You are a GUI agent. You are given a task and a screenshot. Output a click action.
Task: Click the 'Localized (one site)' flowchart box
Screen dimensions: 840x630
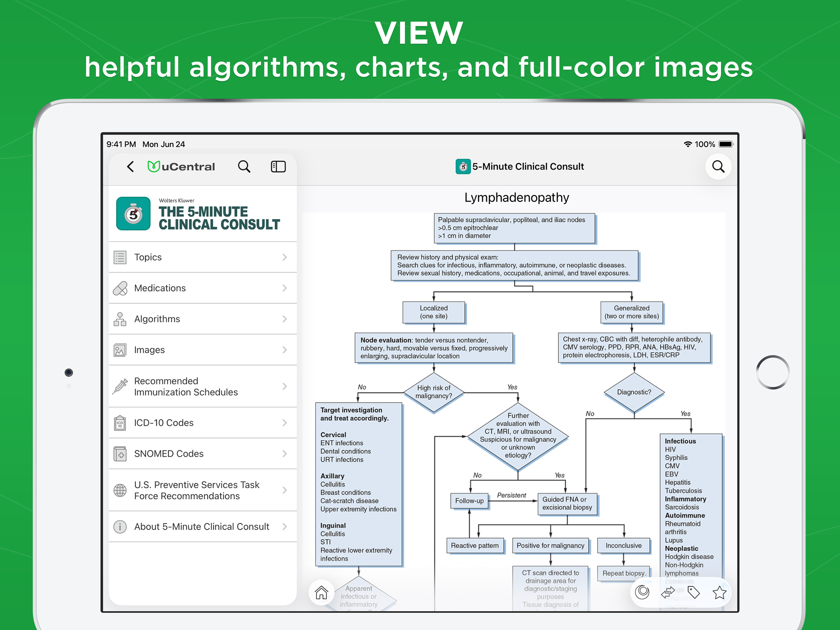coord(434,312)
